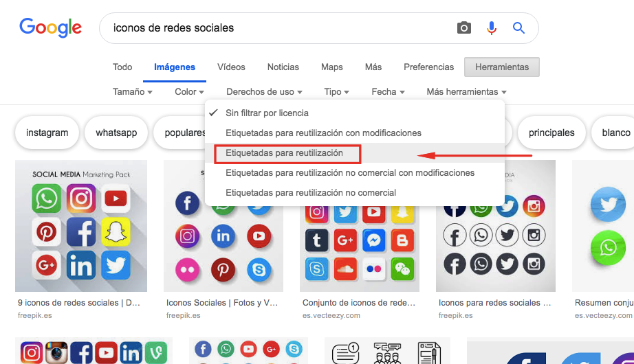Click the Google logo
This screenshot has height=364, width=634.
[51, 27]
